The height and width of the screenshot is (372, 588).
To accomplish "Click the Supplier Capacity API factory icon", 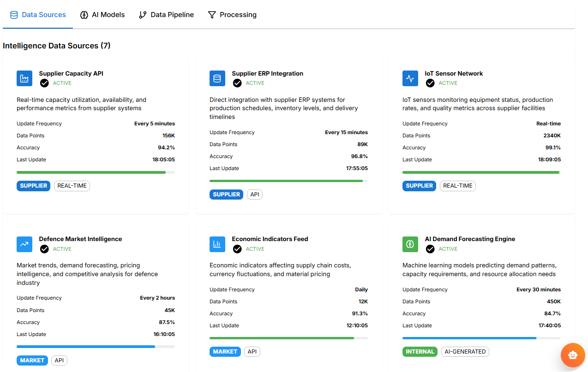I will click(24, 78).
